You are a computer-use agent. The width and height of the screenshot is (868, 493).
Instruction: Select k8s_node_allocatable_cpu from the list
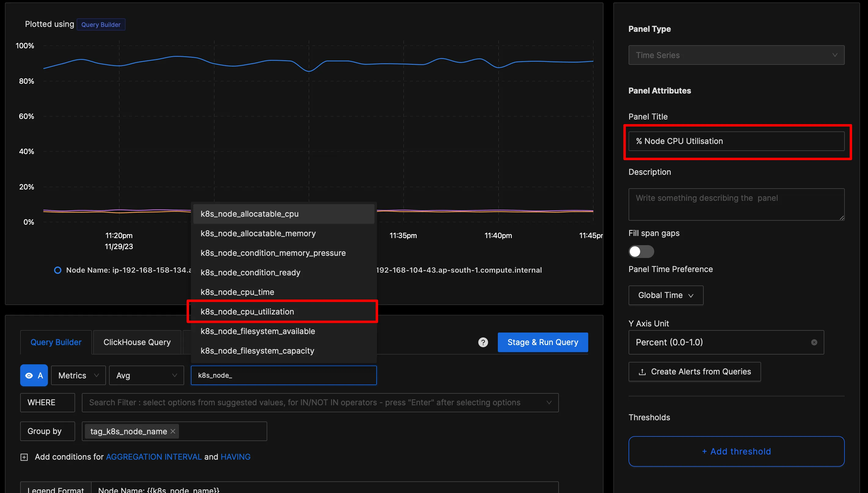283,214
